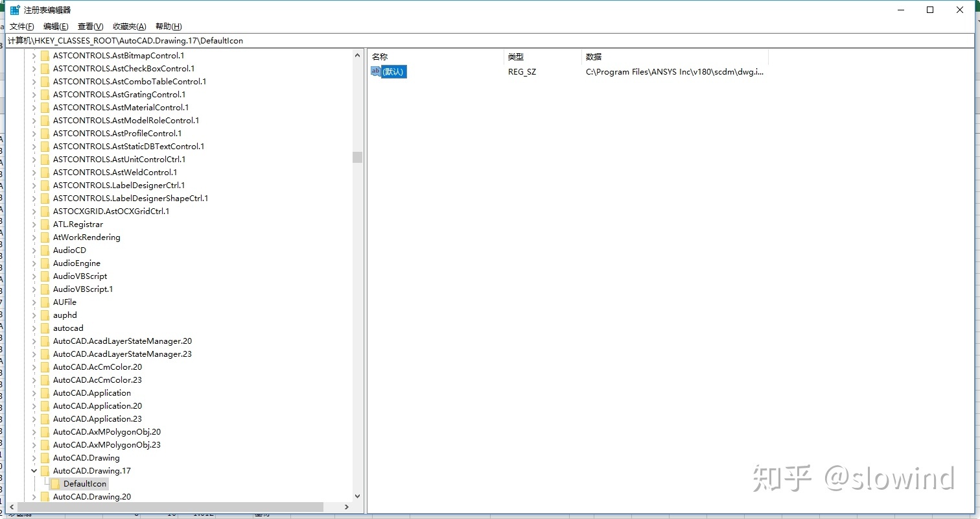Screen dimensions: 980x519
Task: Click the dwg icon path data cell
Action: [x=675, y=72]
